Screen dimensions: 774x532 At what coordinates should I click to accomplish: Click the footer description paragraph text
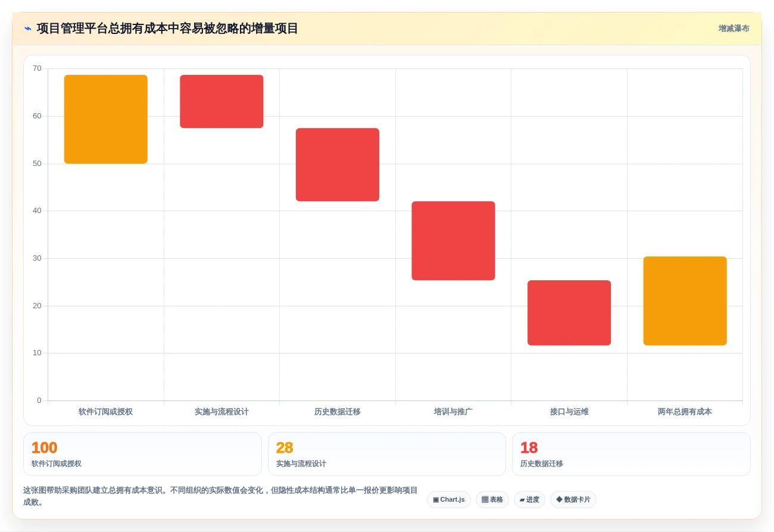220,496
